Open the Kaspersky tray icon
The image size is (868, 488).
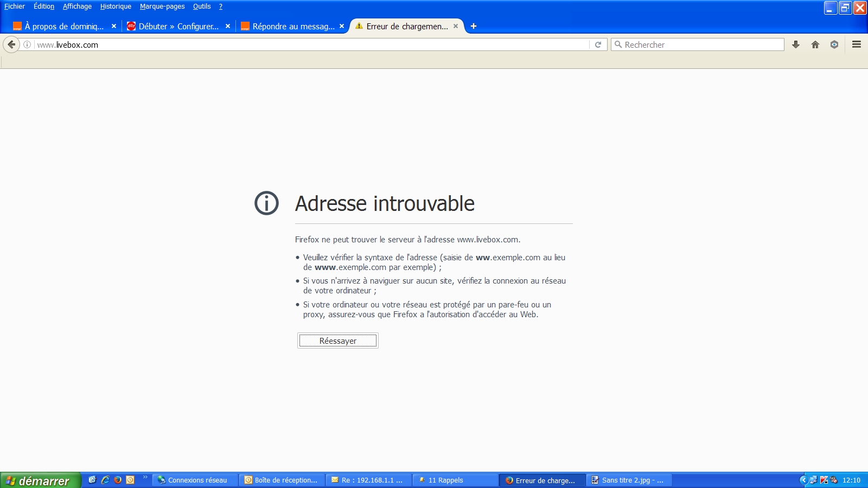[x=824, y=480]
